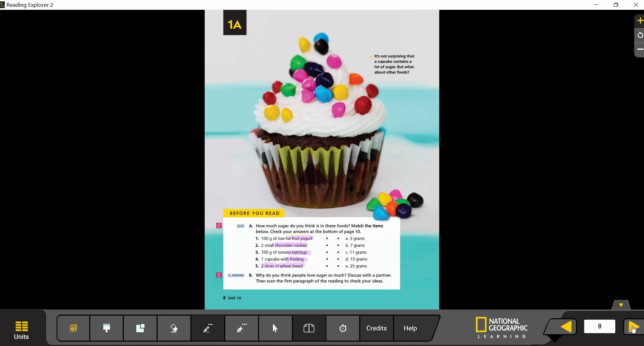Select the Highlighter tool
644x346 pixels.
(208, 328)
